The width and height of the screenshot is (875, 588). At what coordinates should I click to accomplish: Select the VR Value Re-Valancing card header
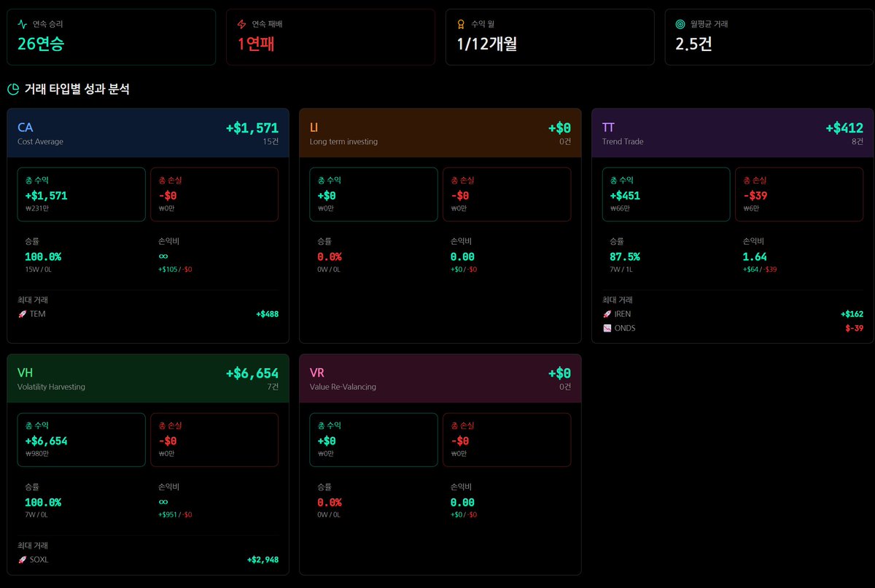pos(440,378)
